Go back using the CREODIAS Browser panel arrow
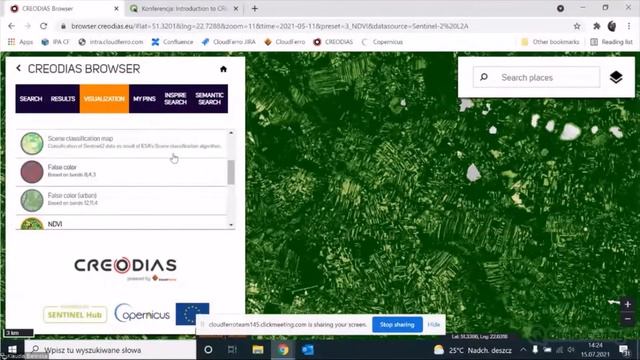 pyautogui.click(x=18, y=68)
